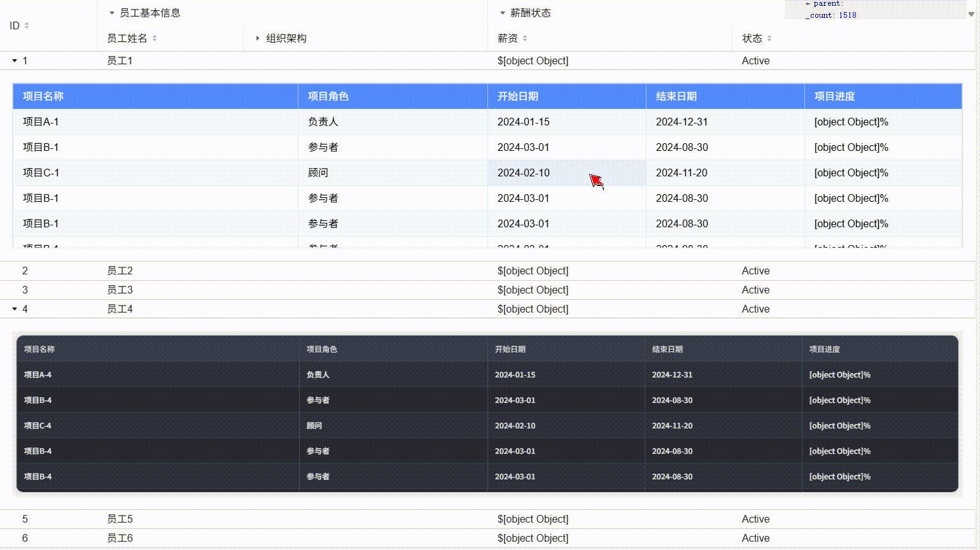Screen dimensions: 980x550
Task: Sort by 薪资 column icon
Action: click(525, 38)
